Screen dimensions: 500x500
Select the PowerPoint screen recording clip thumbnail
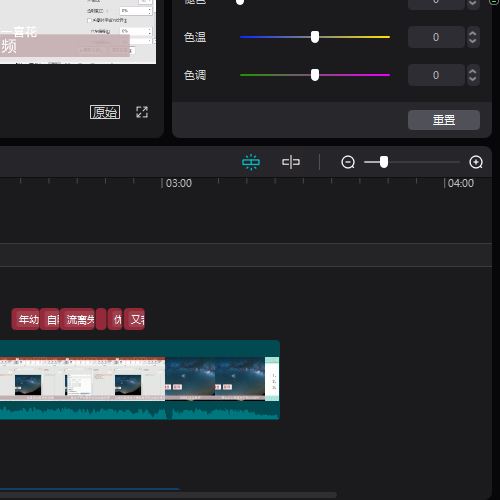pos(82,378)
